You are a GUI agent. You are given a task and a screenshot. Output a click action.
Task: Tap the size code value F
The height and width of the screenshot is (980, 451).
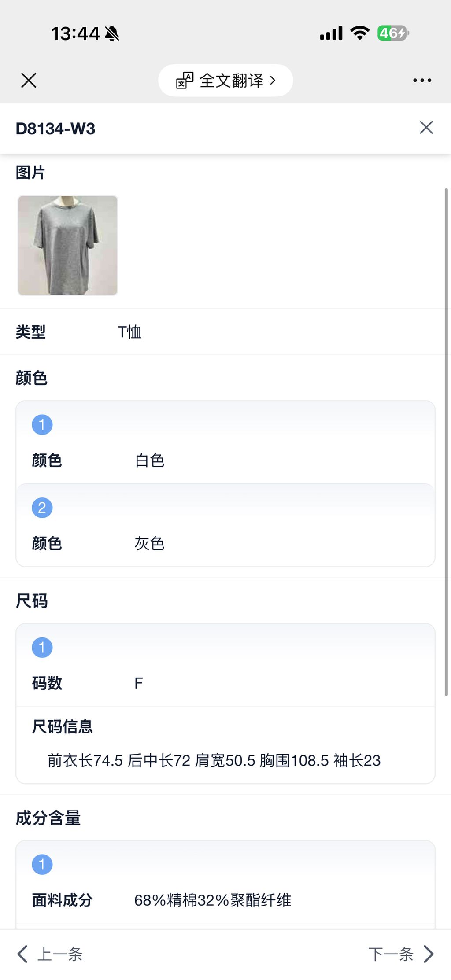point(139,683)
